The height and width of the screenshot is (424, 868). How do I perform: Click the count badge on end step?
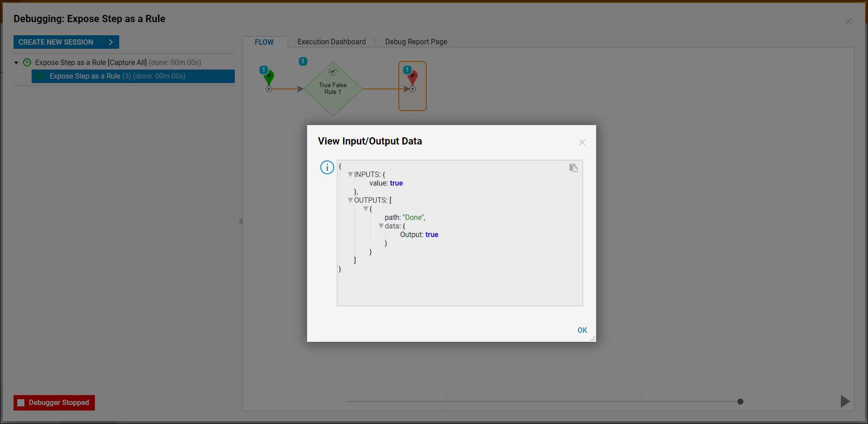[x=407, y=70]
